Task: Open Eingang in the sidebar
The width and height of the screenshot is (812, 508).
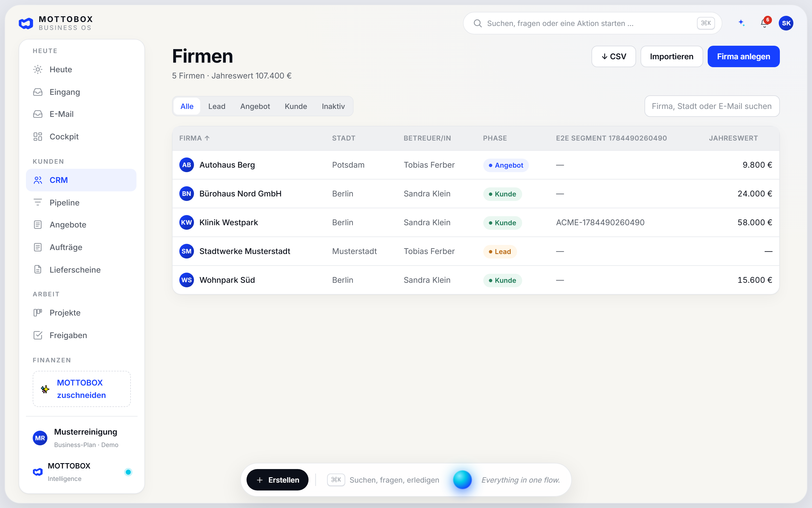Action: tap(81, 92)
